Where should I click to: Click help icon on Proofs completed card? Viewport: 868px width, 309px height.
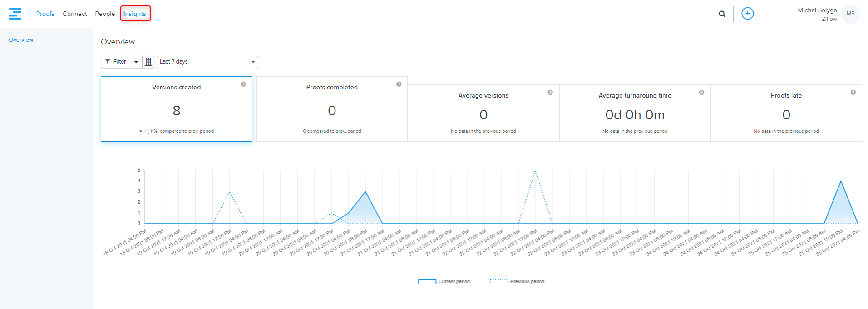(x=399, y=84)
